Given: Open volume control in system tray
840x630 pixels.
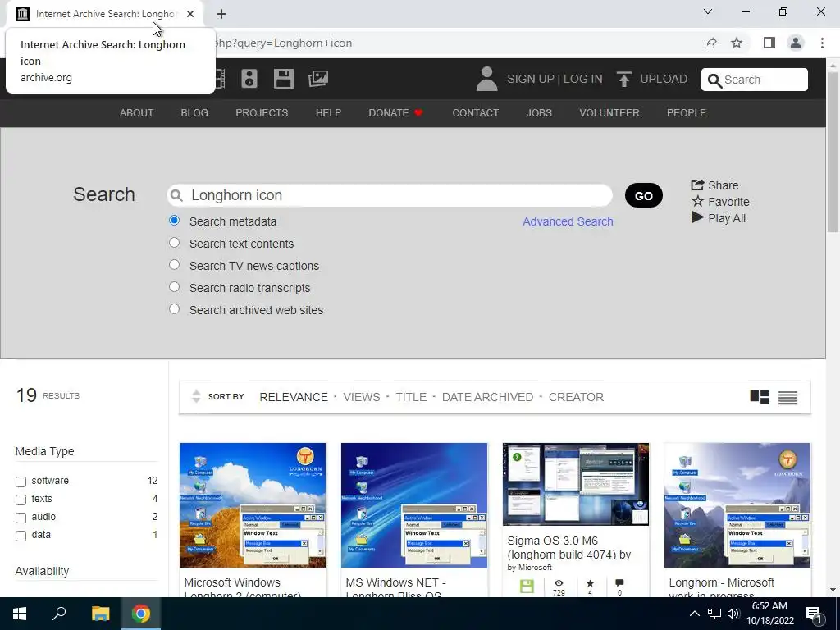Looking at the screenshot, I should [x=733, y=614].
